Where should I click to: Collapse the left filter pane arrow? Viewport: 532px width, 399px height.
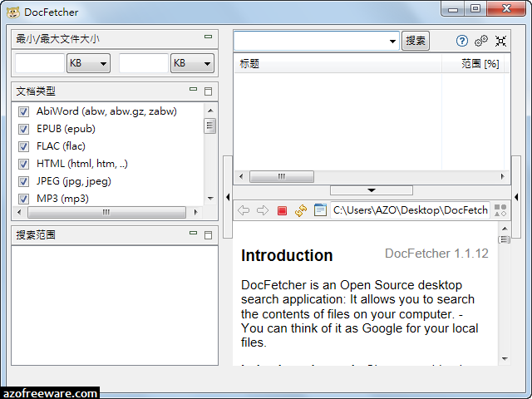[x=228, y=197]
